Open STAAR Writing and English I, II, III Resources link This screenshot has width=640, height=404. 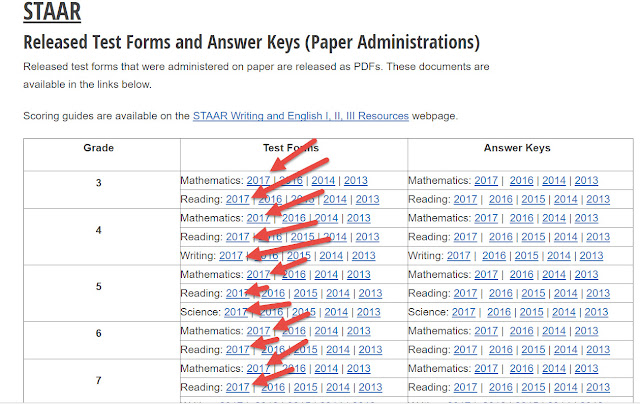(x=300, y=116)
